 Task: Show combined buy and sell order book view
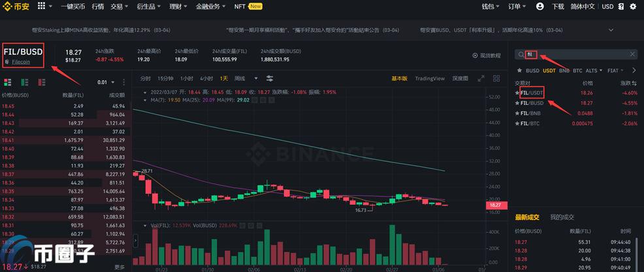(7, 82)
